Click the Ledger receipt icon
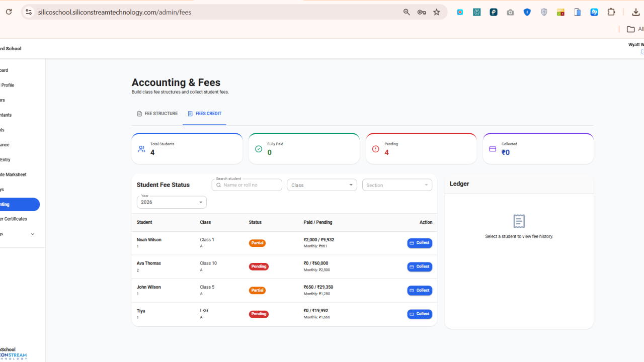The height and width of the screenshot is (362, 644). [519, 221]
